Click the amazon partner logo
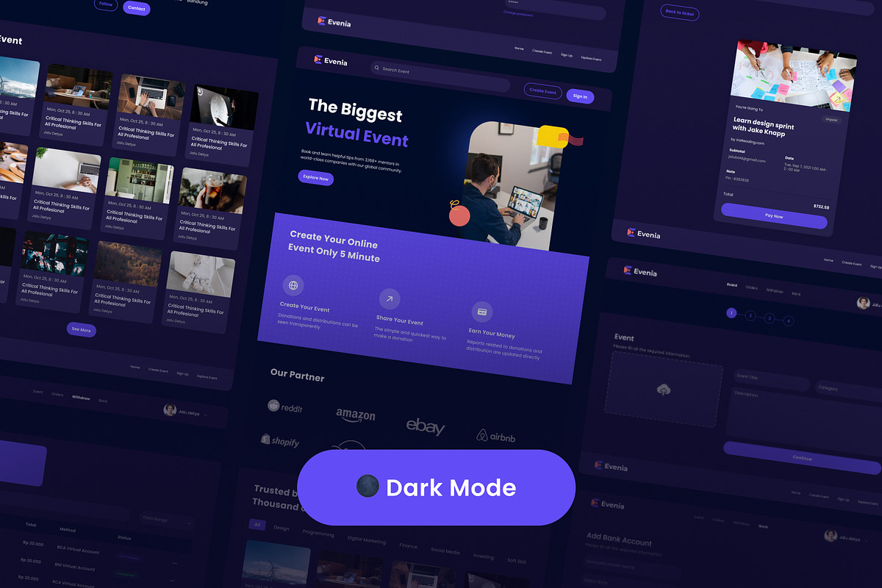Image resolution: width=882 pixels, height=588 pixels. coord(356,415)
